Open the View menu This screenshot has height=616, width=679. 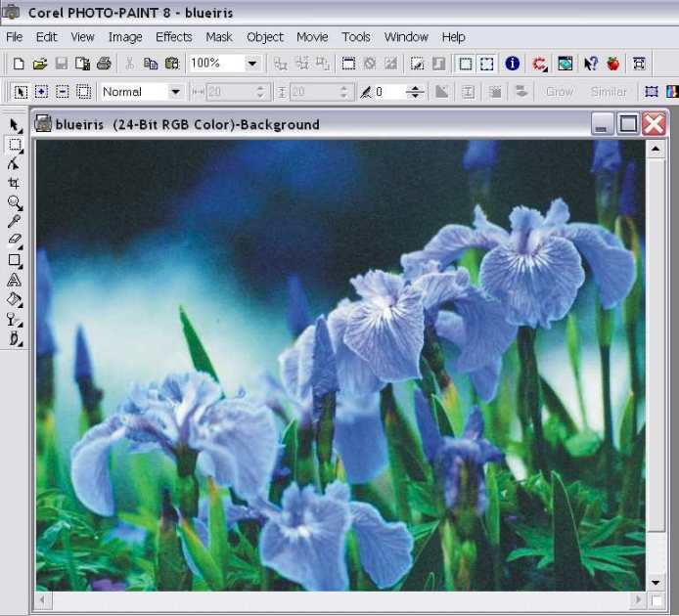pos(82,37)
